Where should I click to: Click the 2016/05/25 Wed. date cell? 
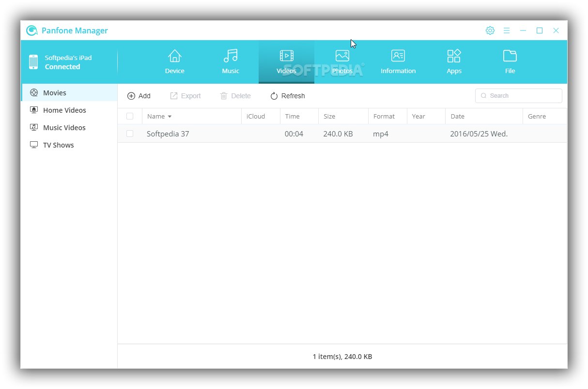coord(479,134)
